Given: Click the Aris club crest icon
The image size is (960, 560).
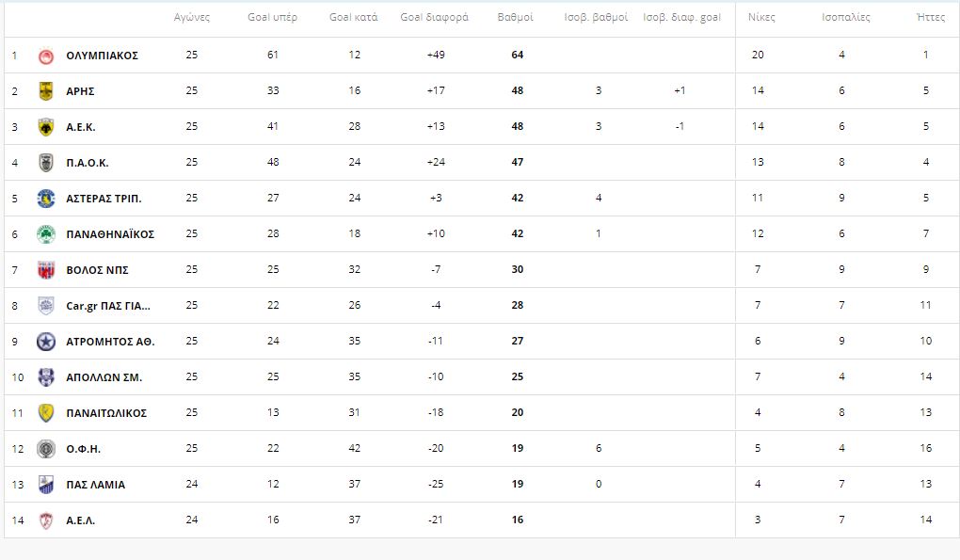Looking at the screenshot, I should (x=46, y=91).
